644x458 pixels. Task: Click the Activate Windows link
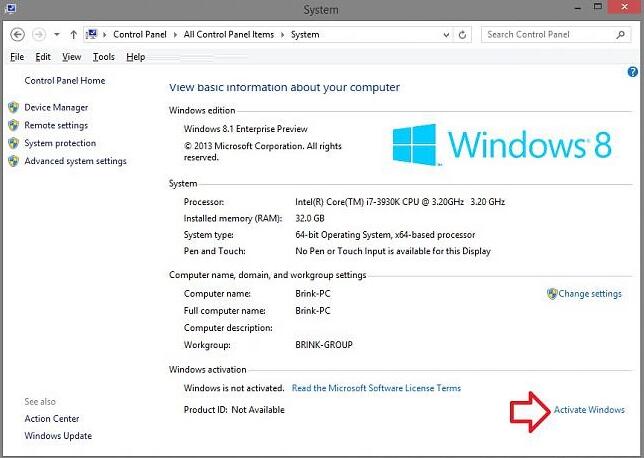click(589, 410)
